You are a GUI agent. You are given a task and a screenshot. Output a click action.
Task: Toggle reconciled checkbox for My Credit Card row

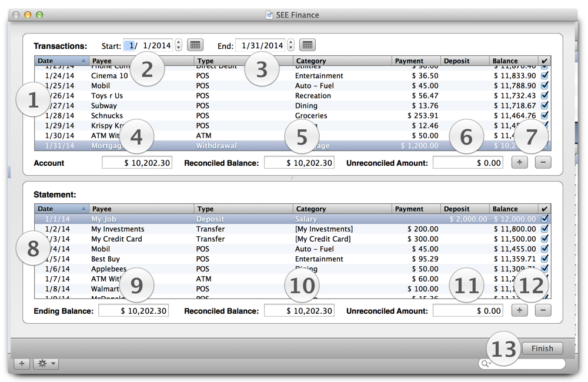544,239
